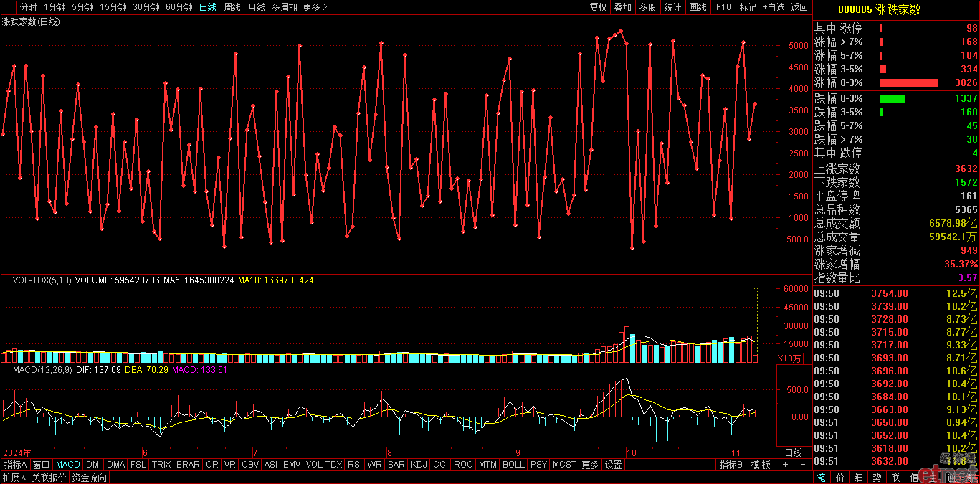Select the BRAR indicator

[x=188, y=465]
